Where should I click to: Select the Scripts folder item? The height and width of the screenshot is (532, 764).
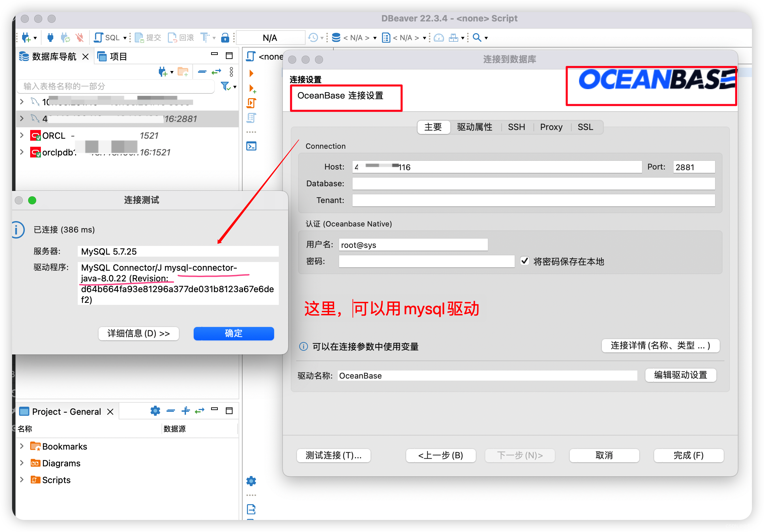click(56, 480)
